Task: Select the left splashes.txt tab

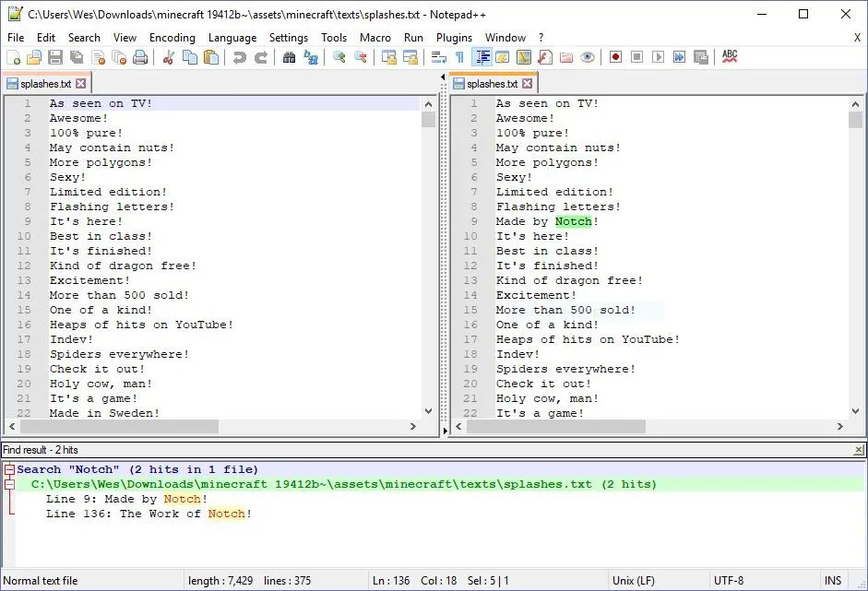Action: [40, 84]
